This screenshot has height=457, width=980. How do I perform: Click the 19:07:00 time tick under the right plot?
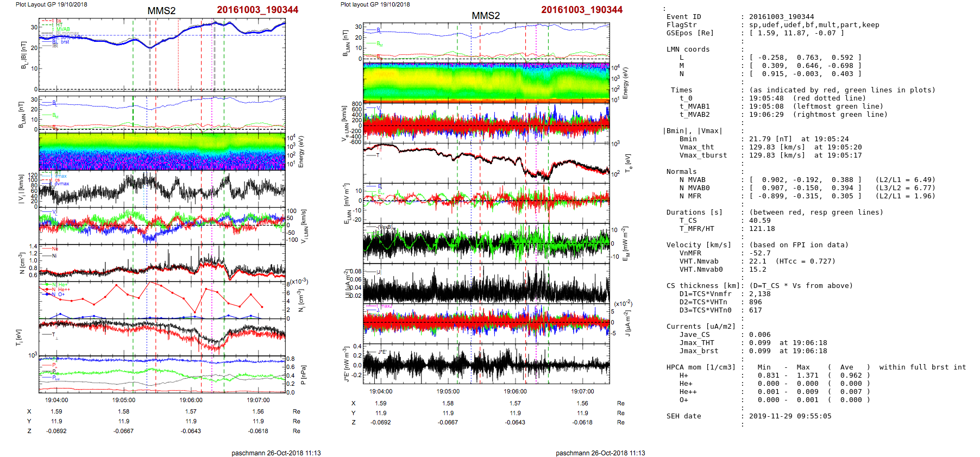pyautogui.click(x=582, y=391)
